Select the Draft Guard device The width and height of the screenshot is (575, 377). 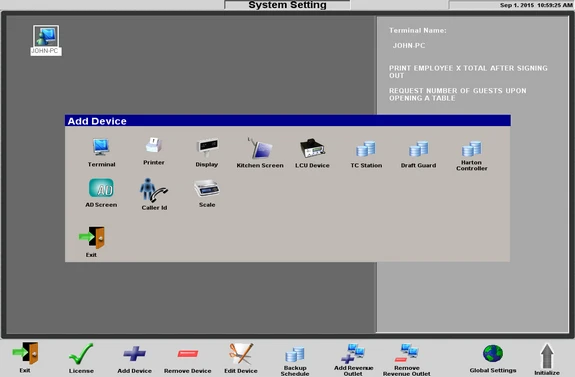click(418, 154)
